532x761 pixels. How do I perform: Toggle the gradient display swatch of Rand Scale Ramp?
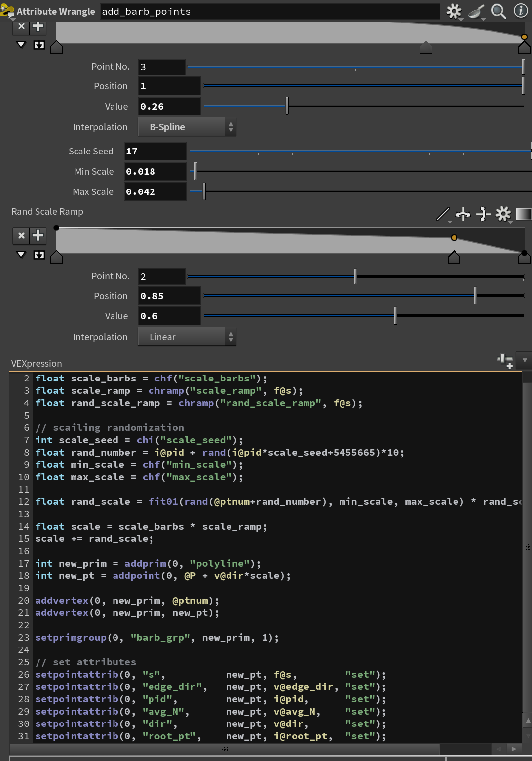523,214
